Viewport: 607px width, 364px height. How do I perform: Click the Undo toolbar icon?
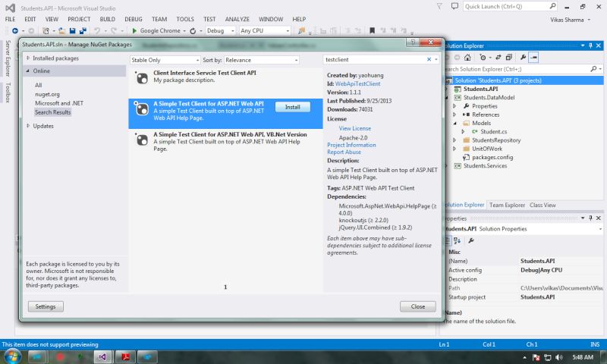click(97, 30)
